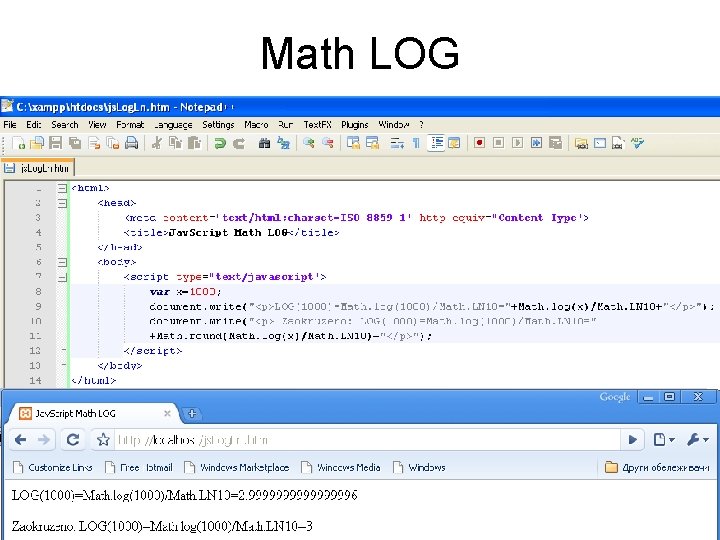Collapse the body tag fold marker
Viewport: 720px width, 540px height.
coord(62,262)
